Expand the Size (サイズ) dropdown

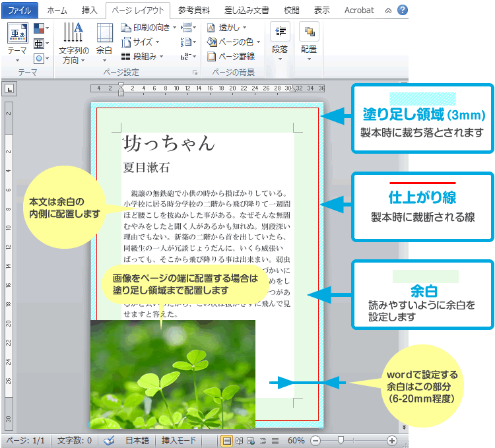click(x=142, y=42)
